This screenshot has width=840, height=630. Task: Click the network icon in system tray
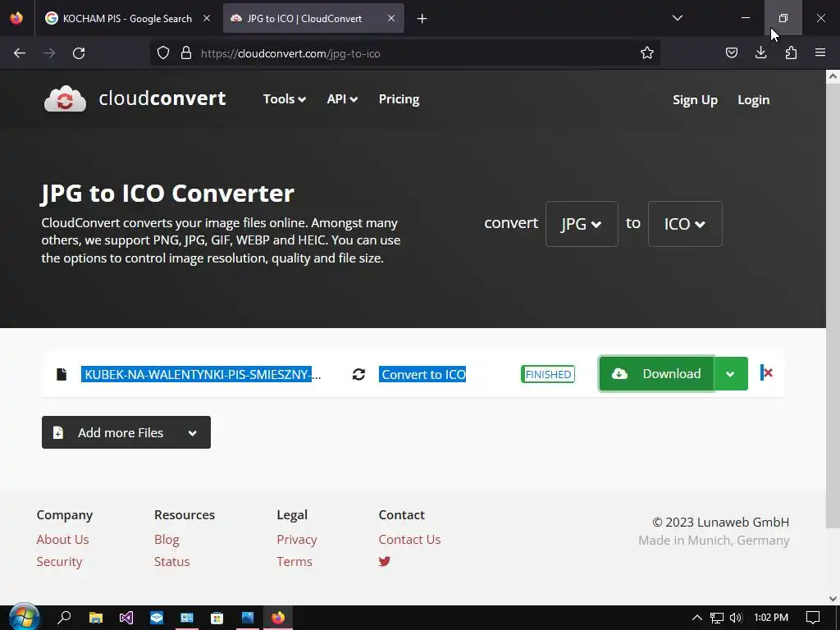tap(717, 617)
